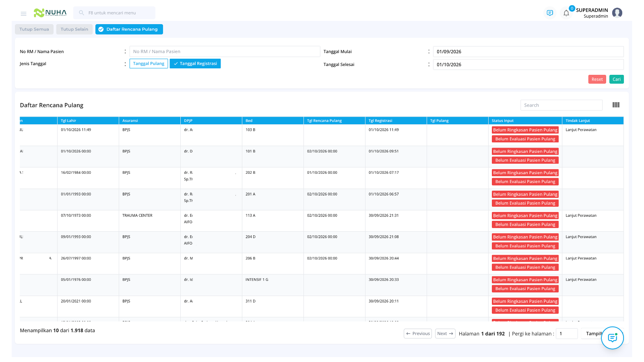Go to the Next page

445,333
